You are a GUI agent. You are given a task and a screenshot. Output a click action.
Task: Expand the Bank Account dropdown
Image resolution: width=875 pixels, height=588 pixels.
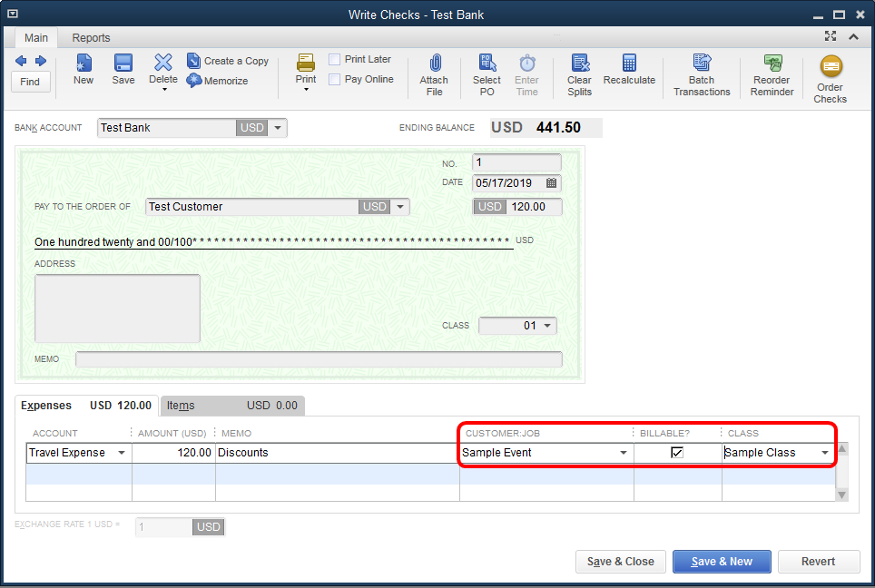(x=278, y=128)
